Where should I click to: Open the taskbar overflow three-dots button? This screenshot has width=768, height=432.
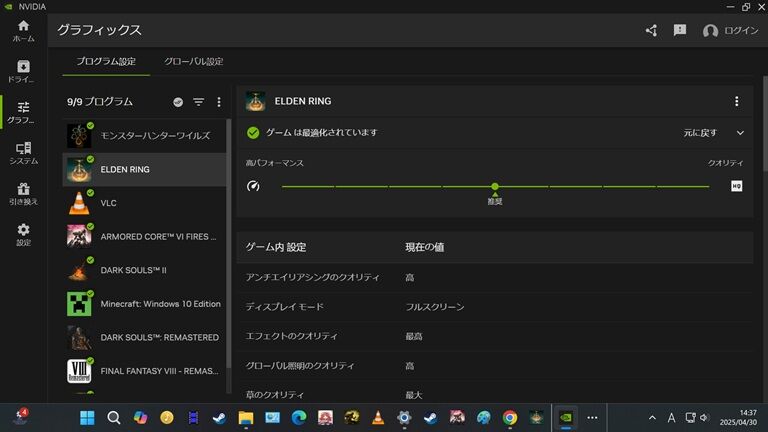[x=592, y=418]
